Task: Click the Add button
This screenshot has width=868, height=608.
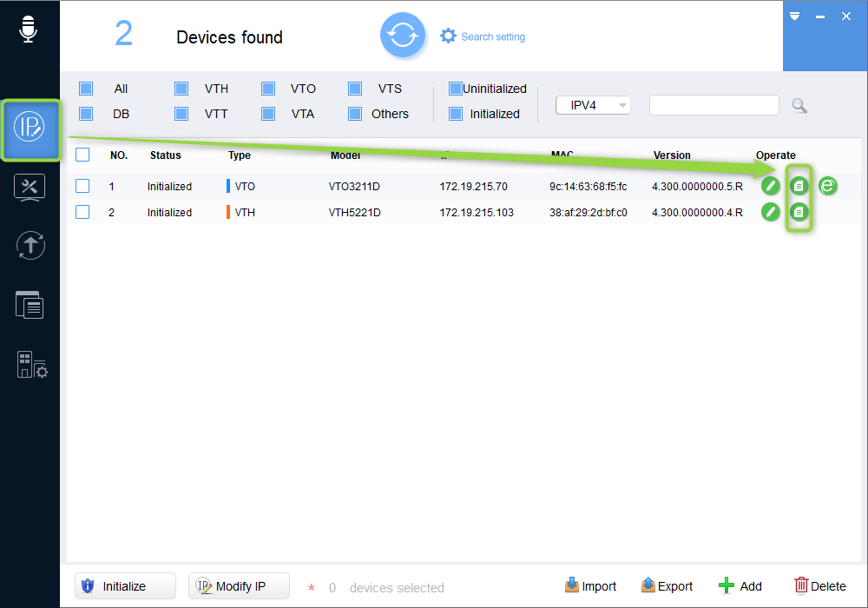Action: (x=740, y=585)
